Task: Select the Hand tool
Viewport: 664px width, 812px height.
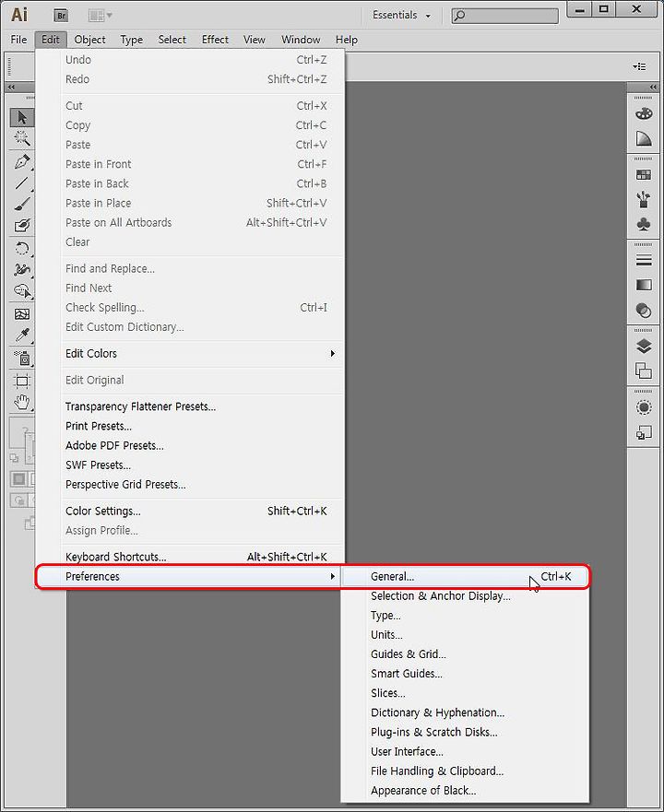Action: pyautogui.click(x=22, y=402)
